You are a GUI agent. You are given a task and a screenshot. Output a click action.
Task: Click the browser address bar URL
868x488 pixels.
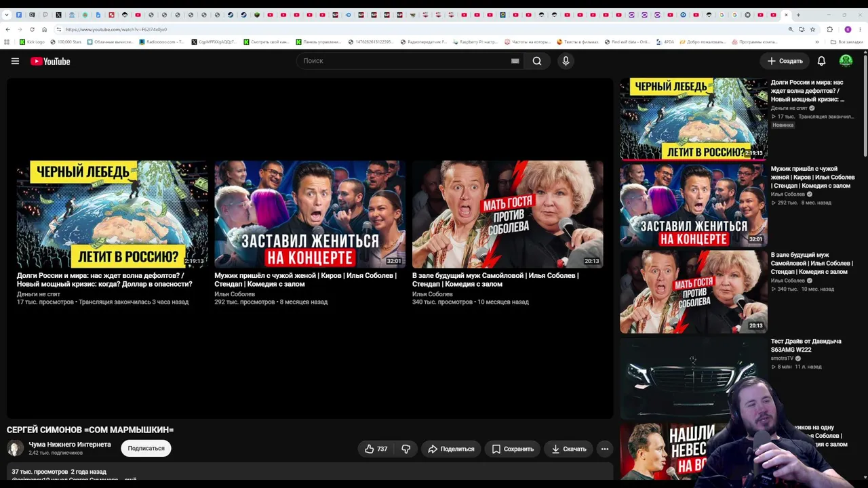[x=116, y=29]
